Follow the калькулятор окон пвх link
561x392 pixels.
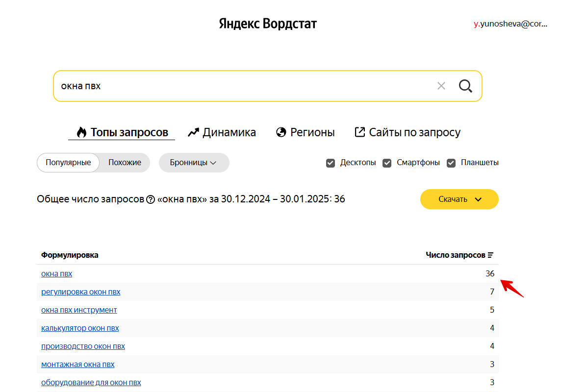pos(80,328)
